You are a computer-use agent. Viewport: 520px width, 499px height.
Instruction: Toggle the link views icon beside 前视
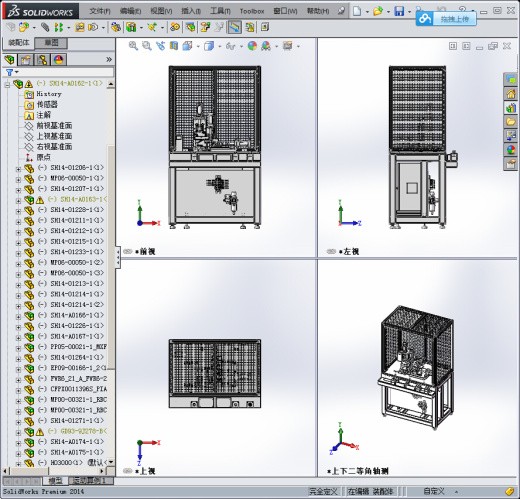coord(128,251)
